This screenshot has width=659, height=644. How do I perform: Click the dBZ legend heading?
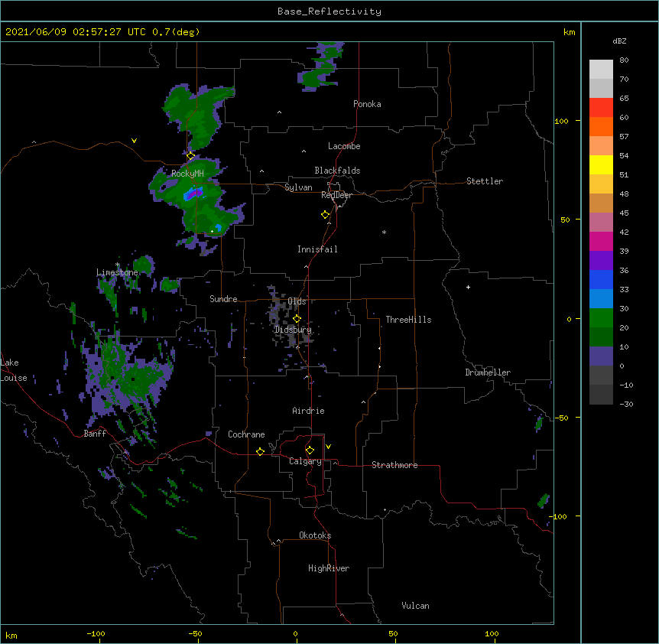pyautogui.click(x=619, y=41)
